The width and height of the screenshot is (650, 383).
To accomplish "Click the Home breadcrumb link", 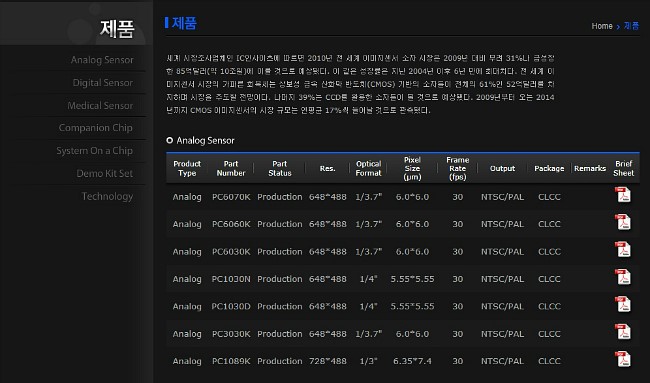I will [602, 26].
